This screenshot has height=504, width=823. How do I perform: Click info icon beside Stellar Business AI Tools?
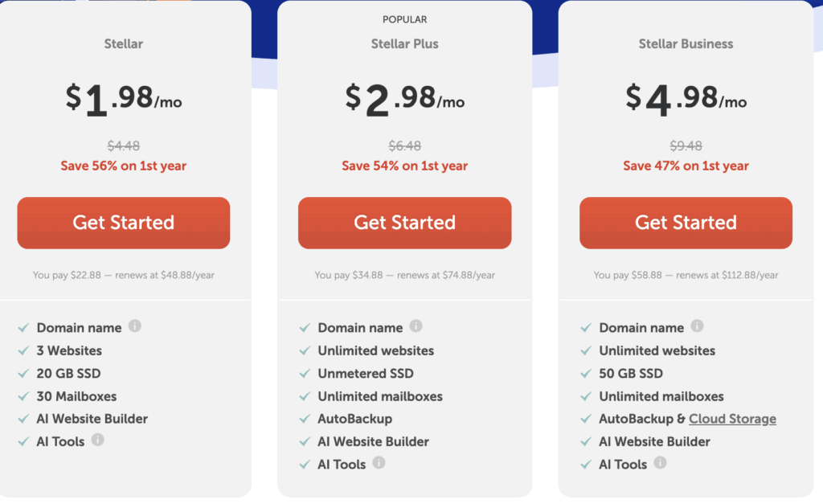coord(661,463)
